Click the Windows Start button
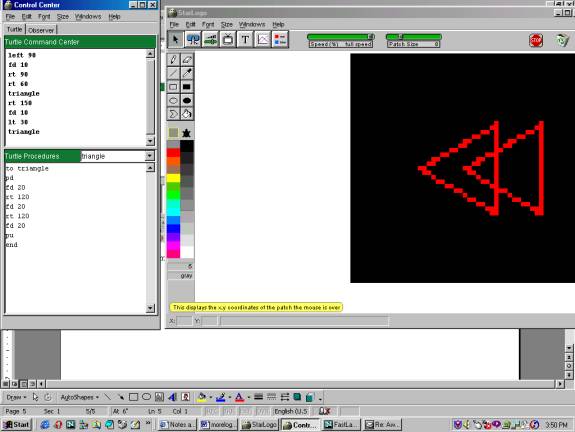 pos(17,425)
